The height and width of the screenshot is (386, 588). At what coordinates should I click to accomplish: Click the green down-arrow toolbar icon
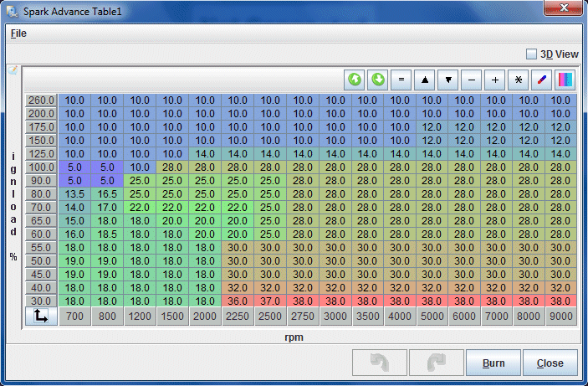point(378,80)
